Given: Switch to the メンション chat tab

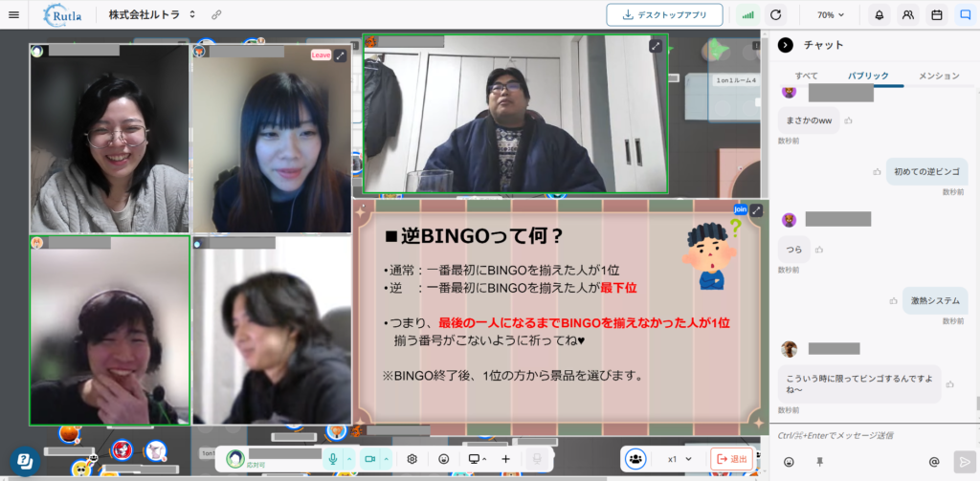Looking at the screenshot, I should pos(939,76).
